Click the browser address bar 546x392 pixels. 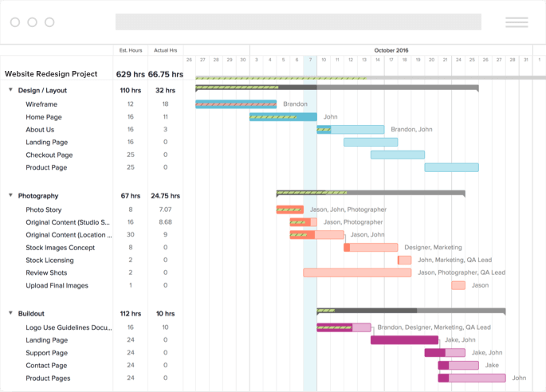[x=298, y=22]
